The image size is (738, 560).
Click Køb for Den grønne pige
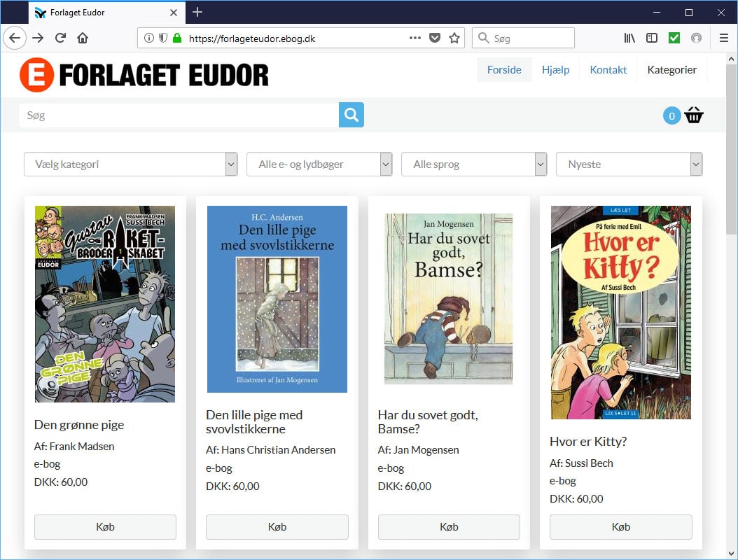[105, 527]
